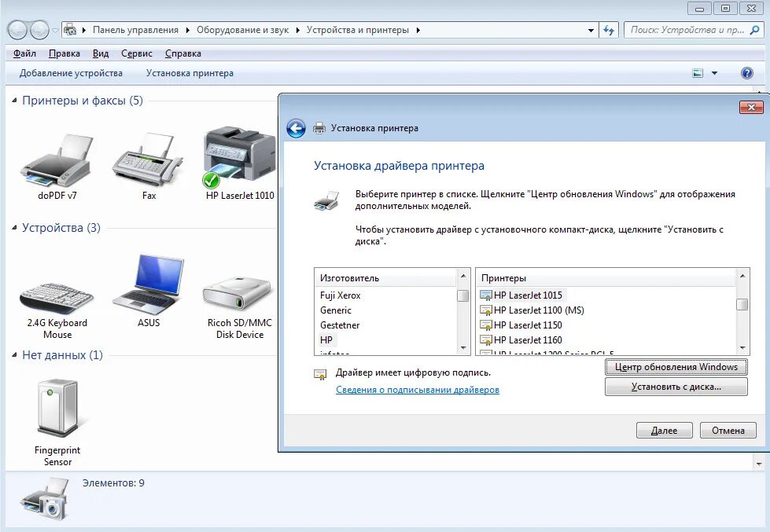Click the digital signature certificate icon
The height and width of the screenshot is (532, 770).
[320, 375]
